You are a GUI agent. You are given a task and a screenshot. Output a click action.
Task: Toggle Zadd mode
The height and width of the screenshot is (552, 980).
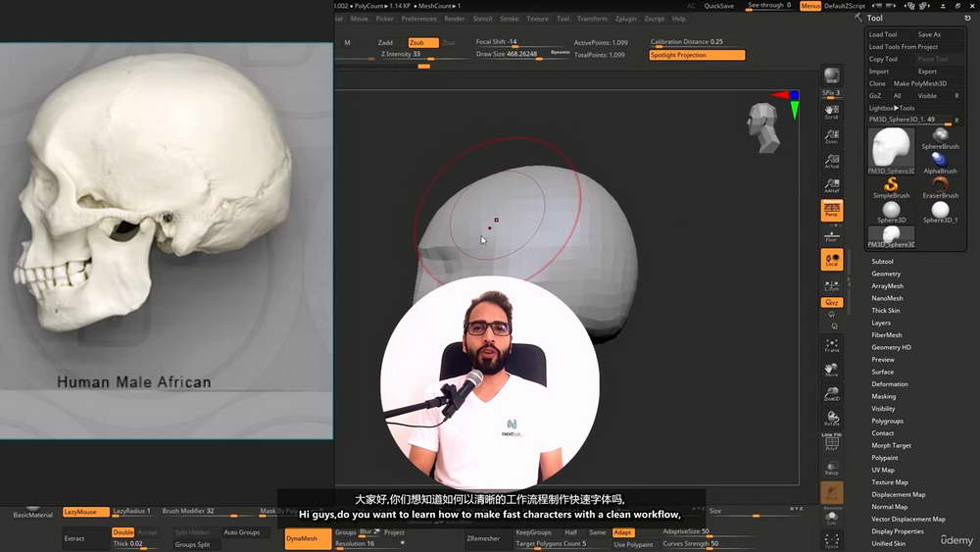(x=385, y=42)
